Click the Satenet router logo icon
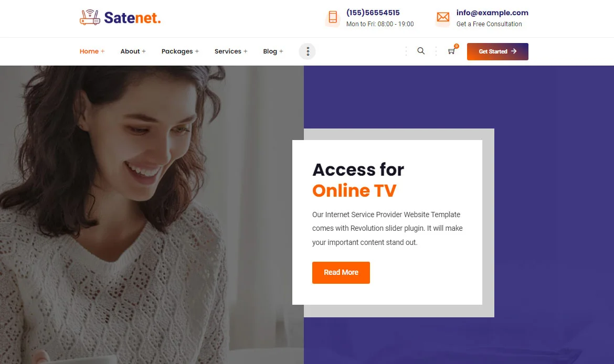 90,17
